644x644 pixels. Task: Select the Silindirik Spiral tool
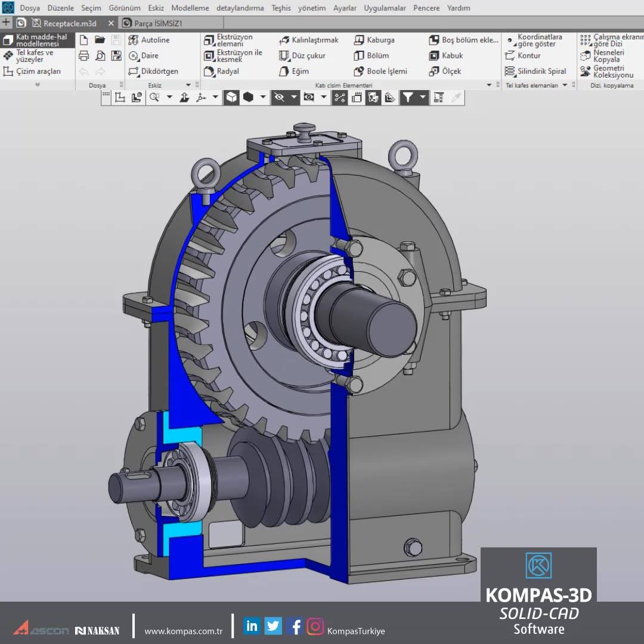[x=535, y=71]
